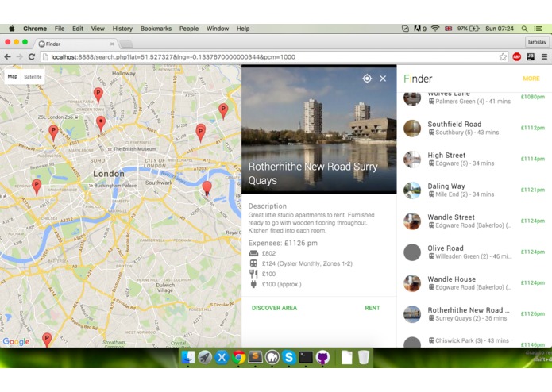Click the localhost address bar
The height and width of the screenshot is (392, 552).
(269, 57)
